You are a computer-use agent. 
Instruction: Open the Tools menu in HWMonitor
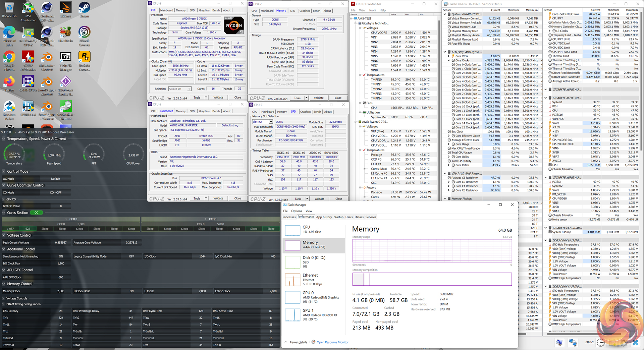(372, 10)
